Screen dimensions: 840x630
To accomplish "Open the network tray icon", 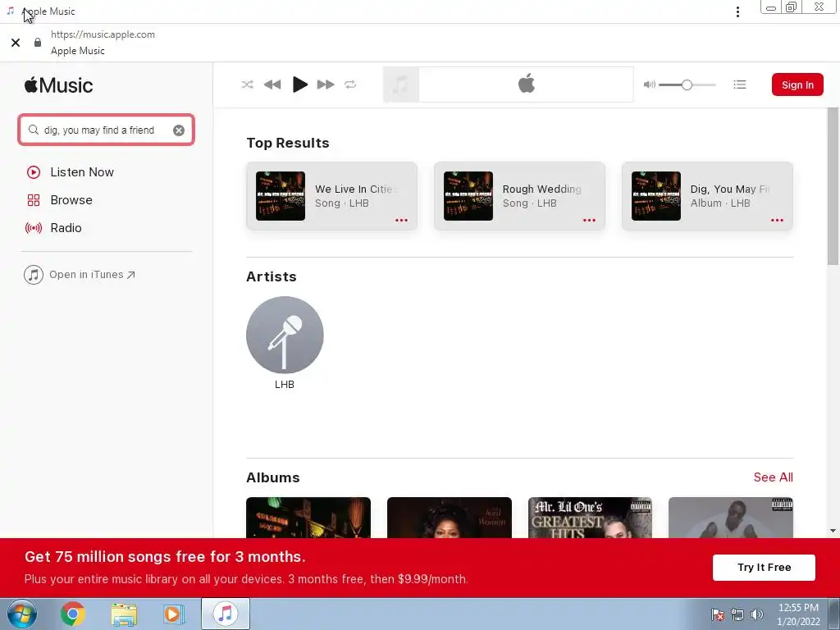I will tap(737, 614).
